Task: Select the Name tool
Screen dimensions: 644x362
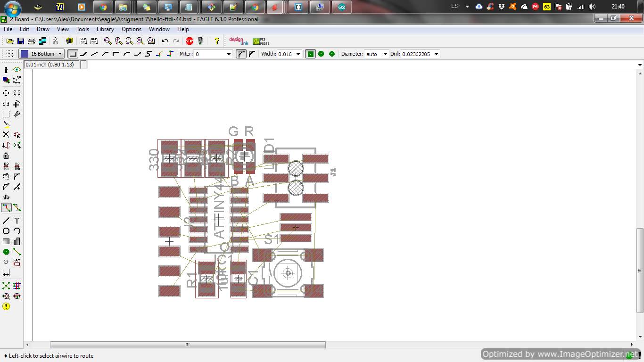Action: [6, 166]
